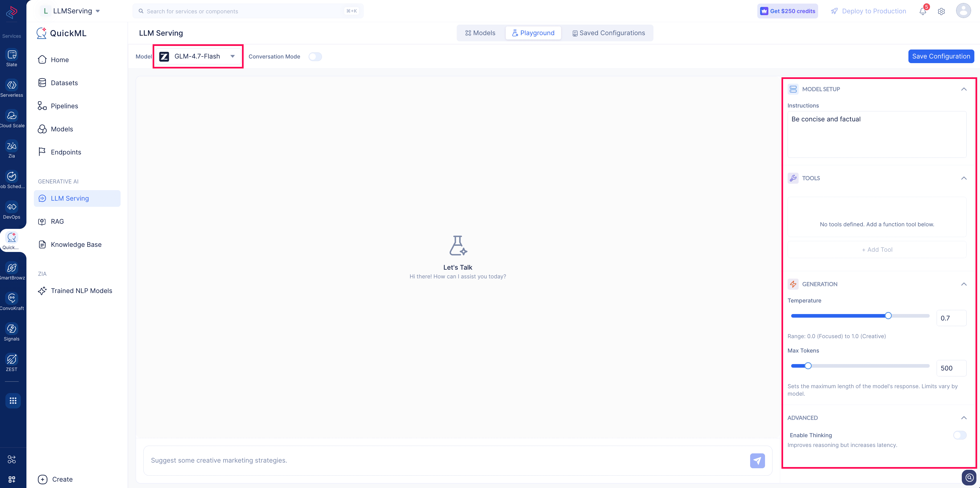Click the add-widgets grid icon at rail bottom
The width and height of the screenshot is (980, 488).
12,479
